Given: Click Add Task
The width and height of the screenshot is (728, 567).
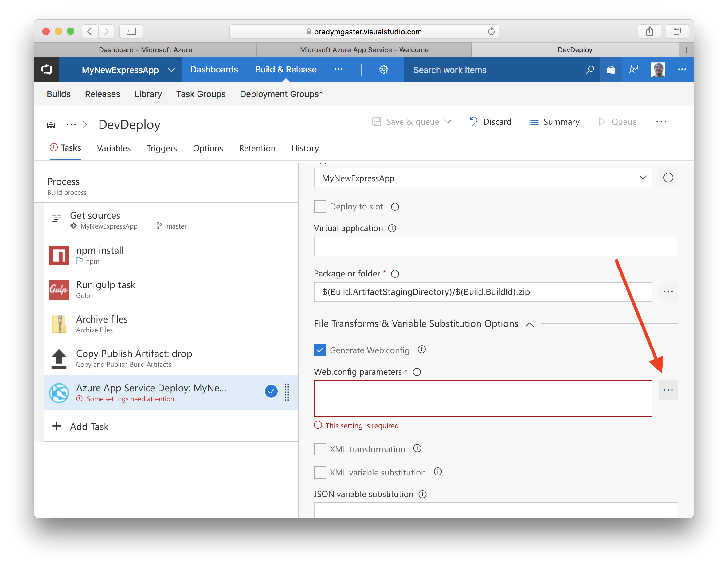Looking at the screenshot, I should click(81, 426).
